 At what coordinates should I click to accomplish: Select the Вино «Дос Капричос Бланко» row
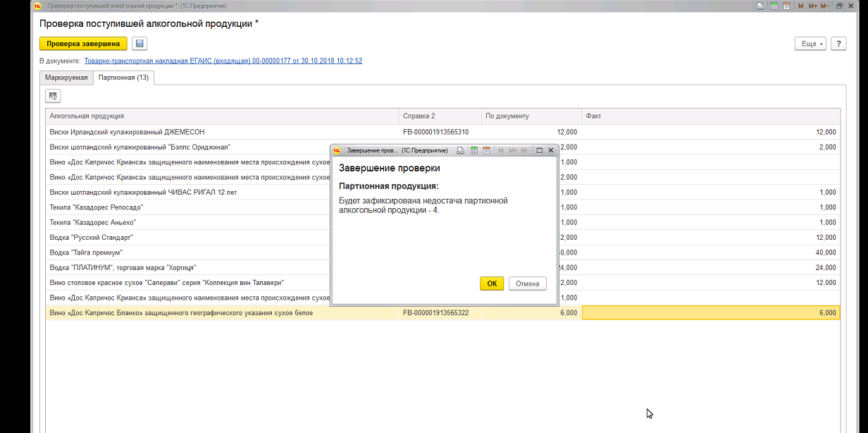[x=442, y=312]
